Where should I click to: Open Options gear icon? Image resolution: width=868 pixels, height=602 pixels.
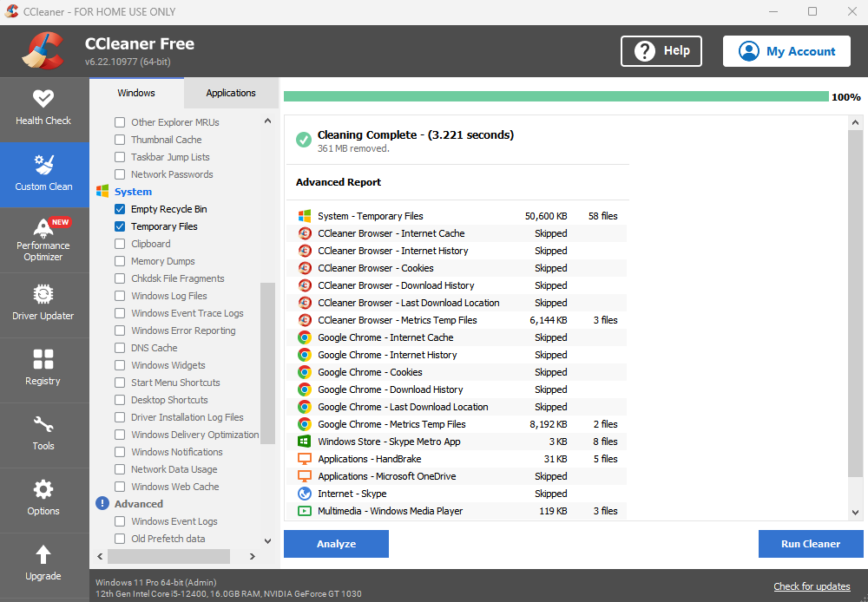pos(43,490)
